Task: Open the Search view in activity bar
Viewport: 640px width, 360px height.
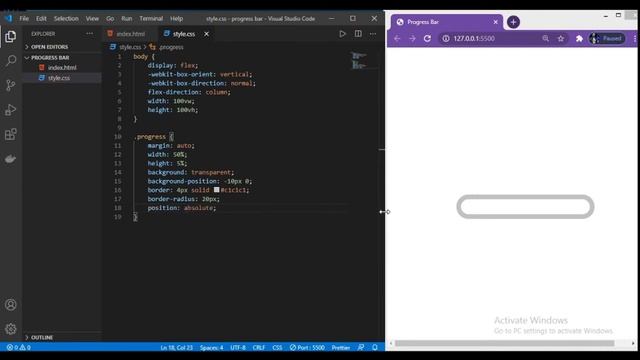Action: 11,61
